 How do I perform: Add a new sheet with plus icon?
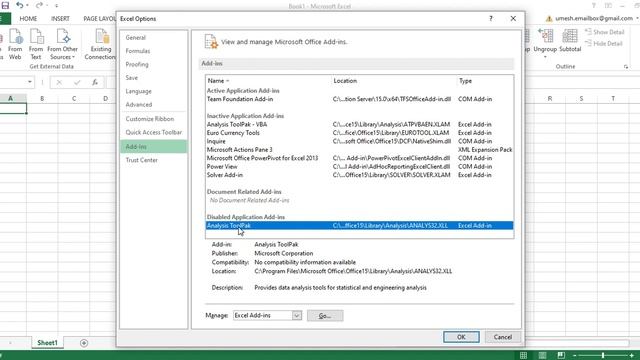pyautogui.click(x=84, y=343)
